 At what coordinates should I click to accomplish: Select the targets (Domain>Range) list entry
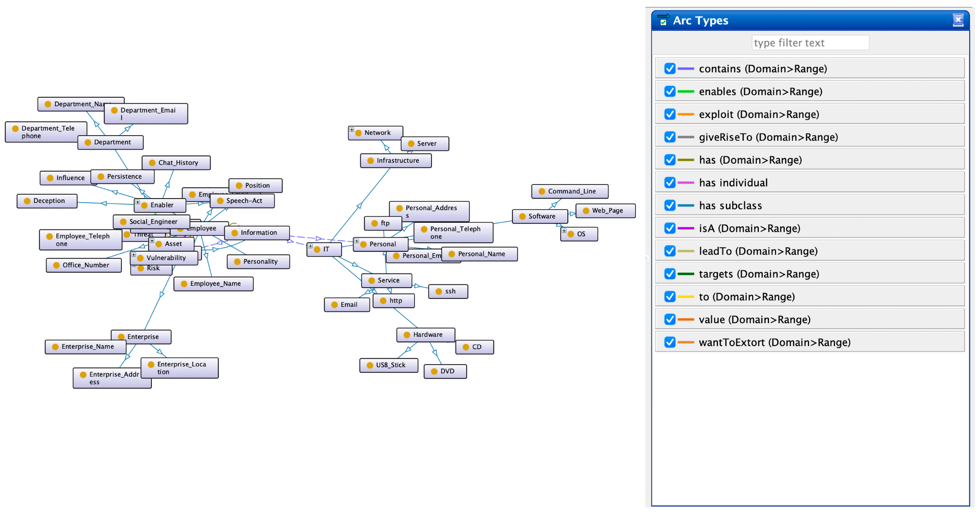(x=759, y=274)
